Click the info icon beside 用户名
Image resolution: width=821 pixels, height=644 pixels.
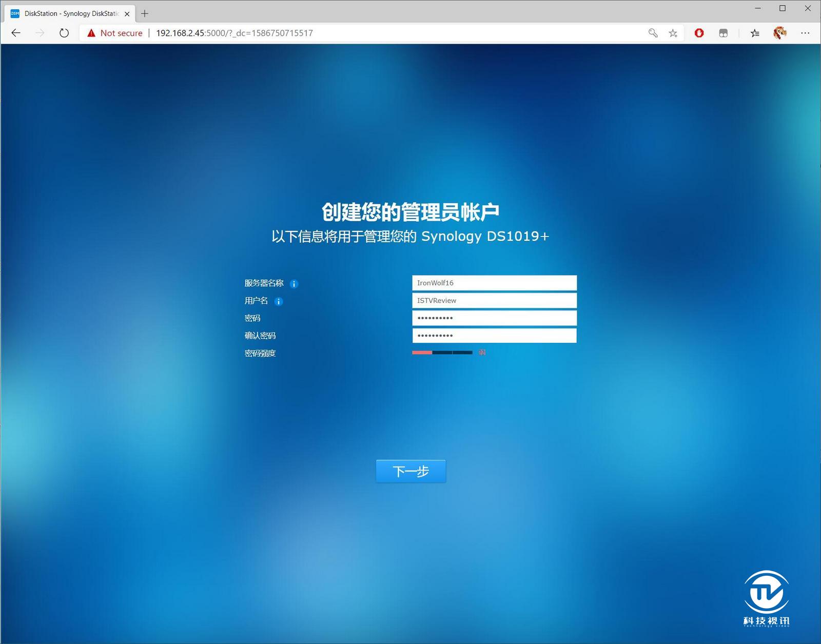point(279,301)
